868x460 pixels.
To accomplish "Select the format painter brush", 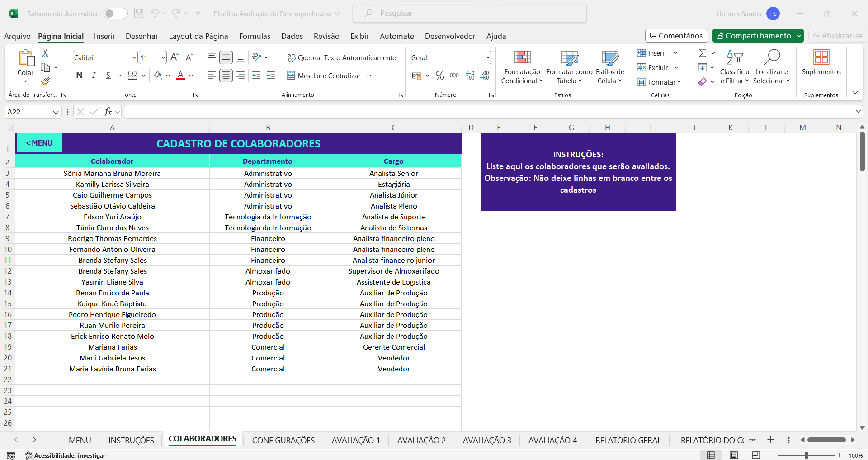I will (45, 81).
